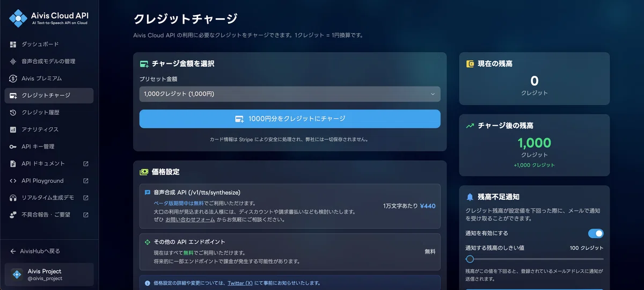
Task: Go to クレジットチャージ menu item
Action: pos(49,96)
